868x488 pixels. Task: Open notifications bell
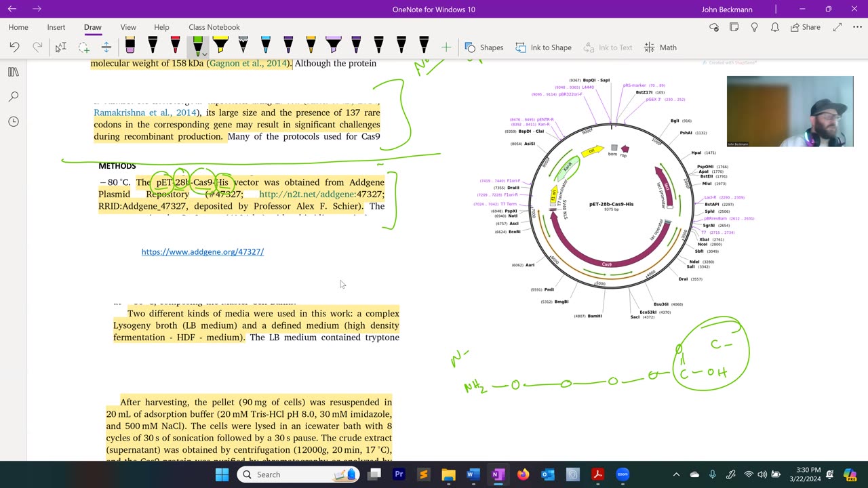pyautogui.click(x=775, y=27)
